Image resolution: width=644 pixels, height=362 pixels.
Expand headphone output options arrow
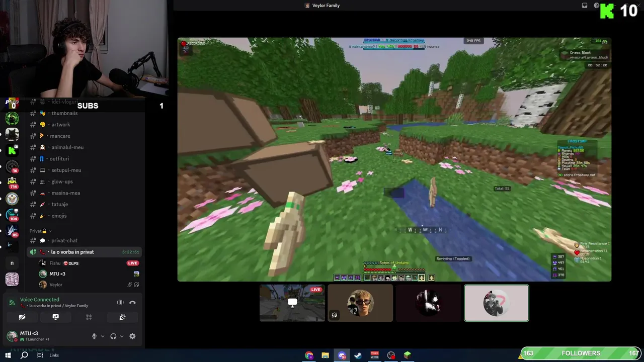point(122,336)
